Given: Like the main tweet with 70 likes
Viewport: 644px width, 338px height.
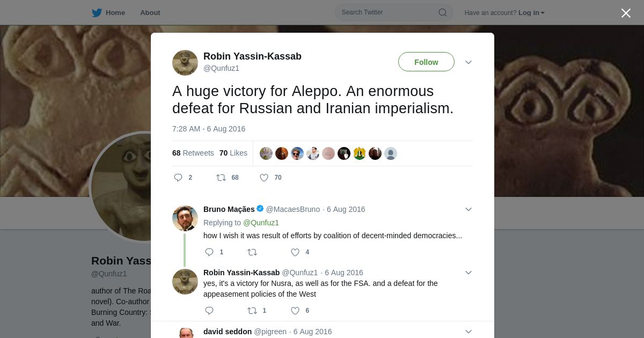Looking at the screenshot, I should (264, 178).
